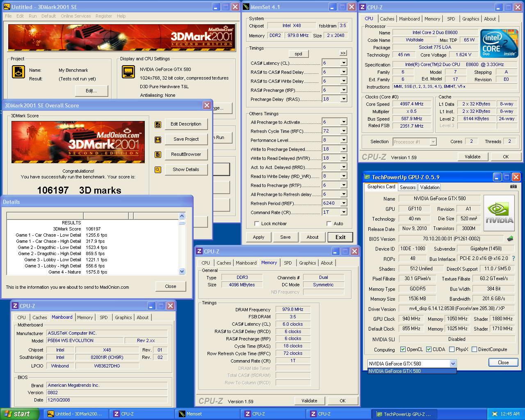The image size is (525, 420).
Task: Open the Performance Level dropdown
Action: coord(344,140)
